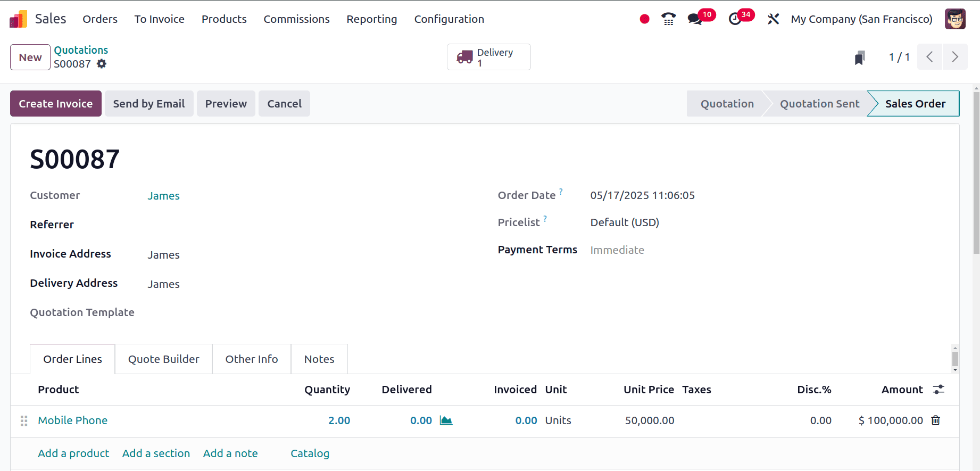Open the James customer link
980x471 pixels.
coord(163,196)
